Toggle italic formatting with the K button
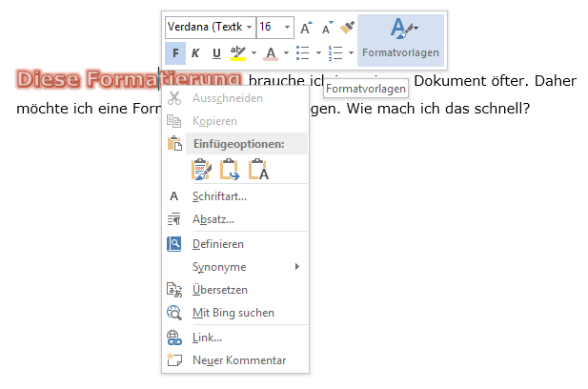The image size is (588, 389). click(195, 53)
